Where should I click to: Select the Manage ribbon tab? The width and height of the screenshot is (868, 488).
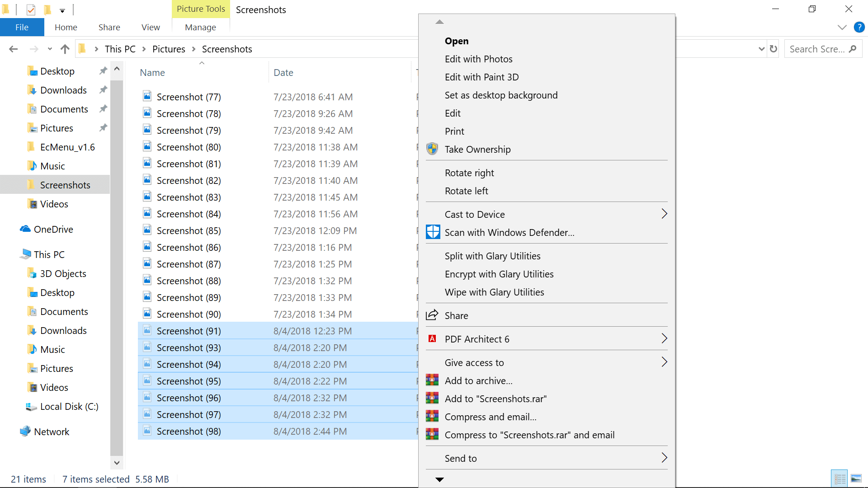(x=200, y=28)
